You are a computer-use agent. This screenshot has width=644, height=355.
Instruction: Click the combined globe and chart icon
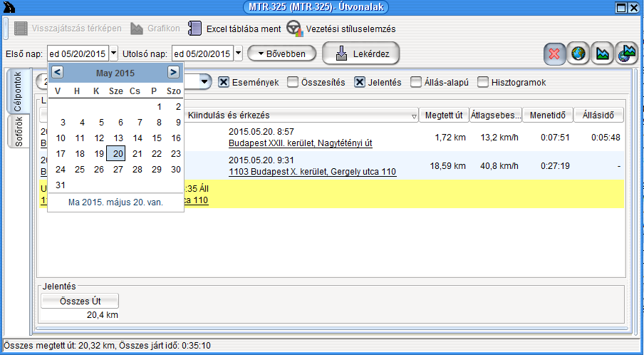pyautogui.click(x=626, y=54)
